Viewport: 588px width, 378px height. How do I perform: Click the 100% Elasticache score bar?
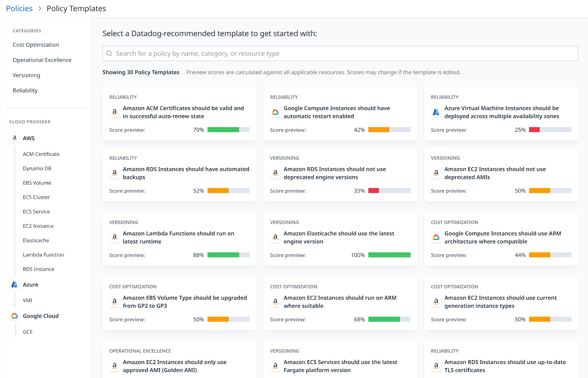389,255
